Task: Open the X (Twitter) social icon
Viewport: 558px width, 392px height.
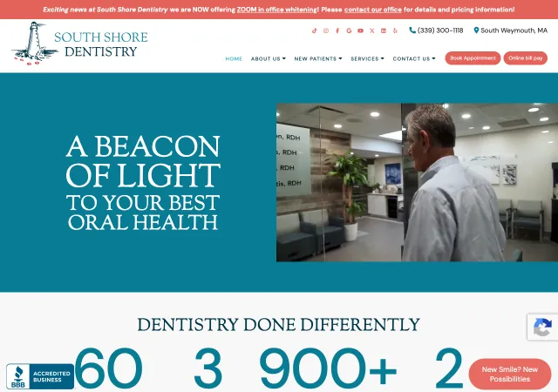Action: tap(372, 30)
